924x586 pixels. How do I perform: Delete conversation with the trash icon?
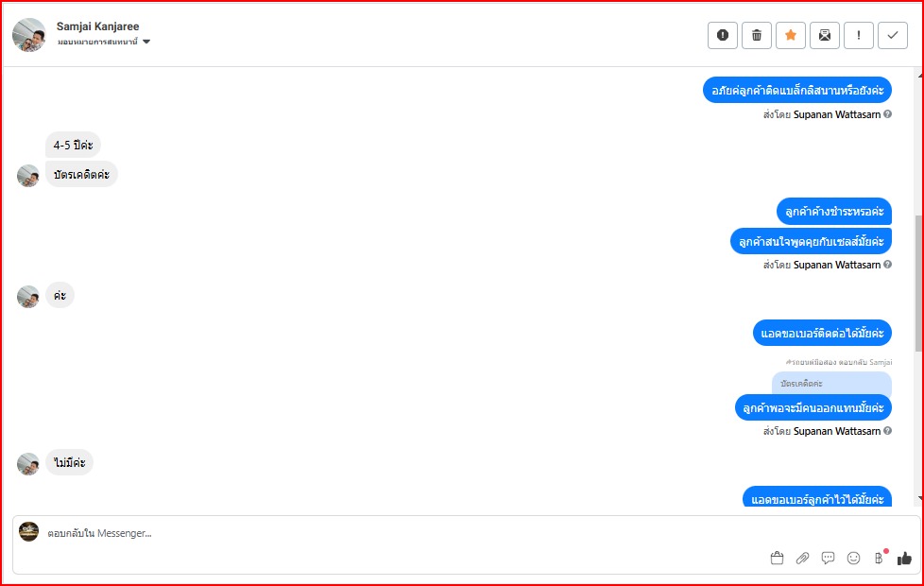(x=757, y=35)
